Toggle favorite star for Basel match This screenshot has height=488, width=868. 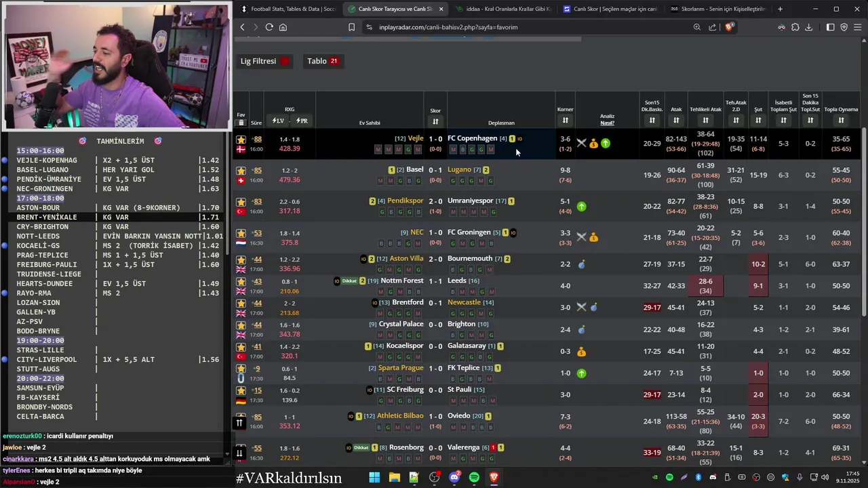[x=241, y=170]
